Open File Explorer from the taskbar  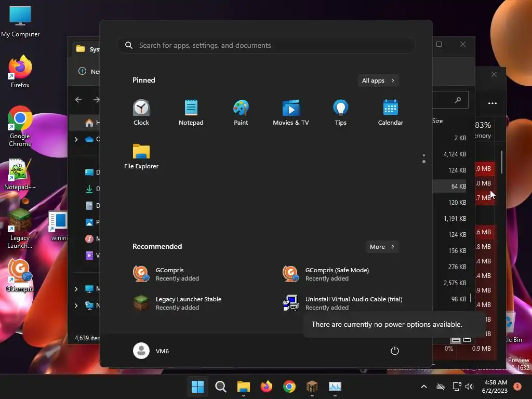(243, 387)
